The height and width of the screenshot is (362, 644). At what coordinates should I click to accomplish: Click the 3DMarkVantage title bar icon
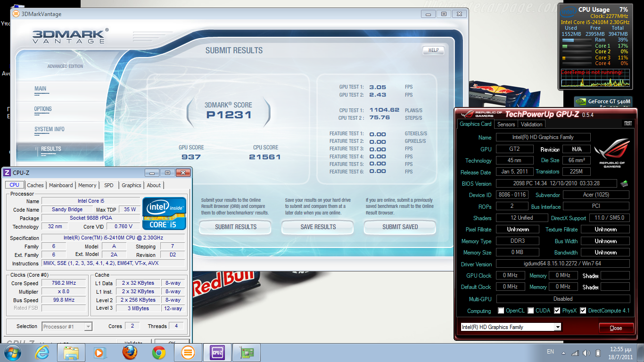coord(17,14)
